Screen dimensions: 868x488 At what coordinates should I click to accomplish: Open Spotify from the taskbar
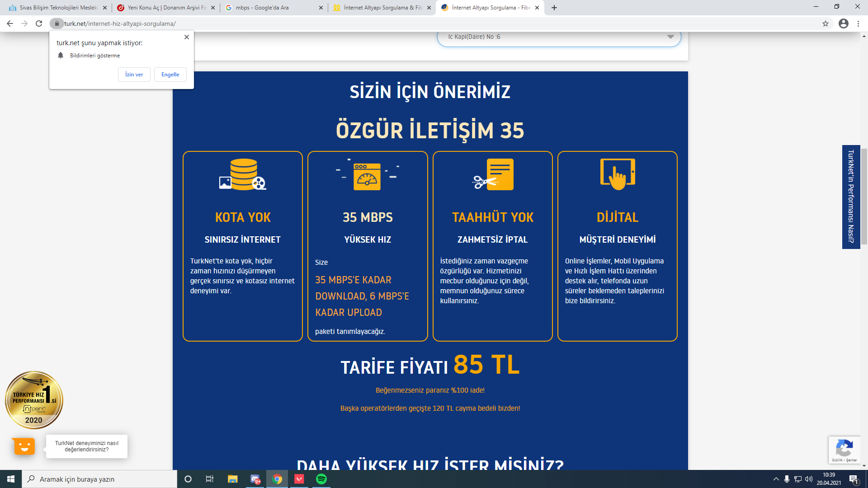tap(321, 479)
